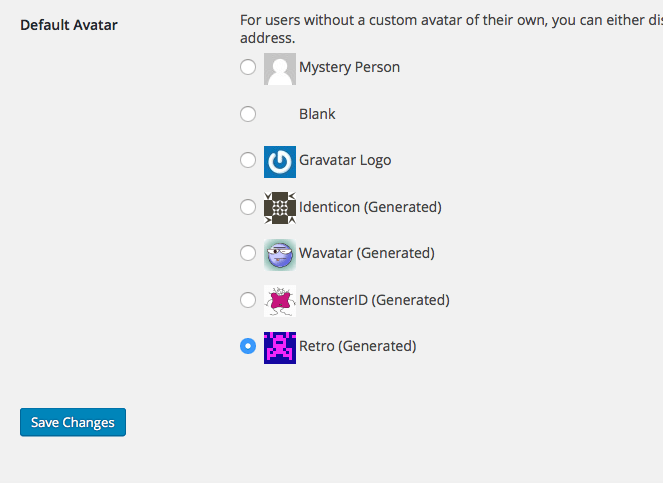Select the Mystery Person radio button
The height and width of the screenshot is (483, 663).
(x=248, y=67)
